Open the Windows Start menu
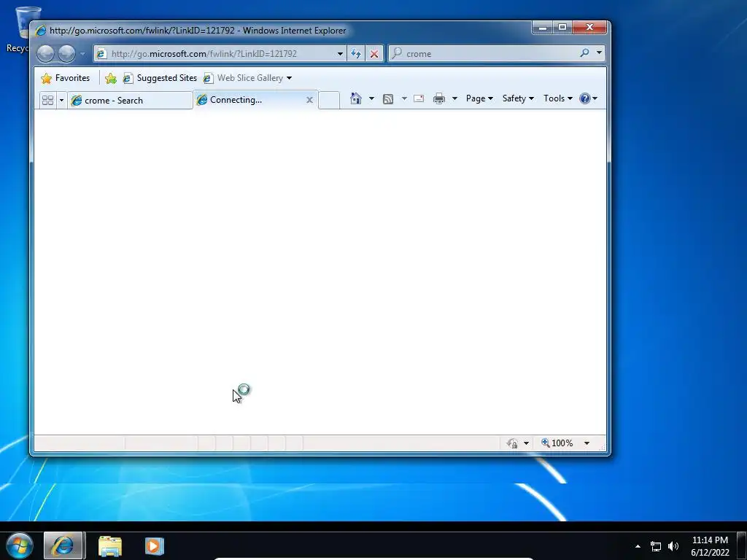 tap(20, 545)
